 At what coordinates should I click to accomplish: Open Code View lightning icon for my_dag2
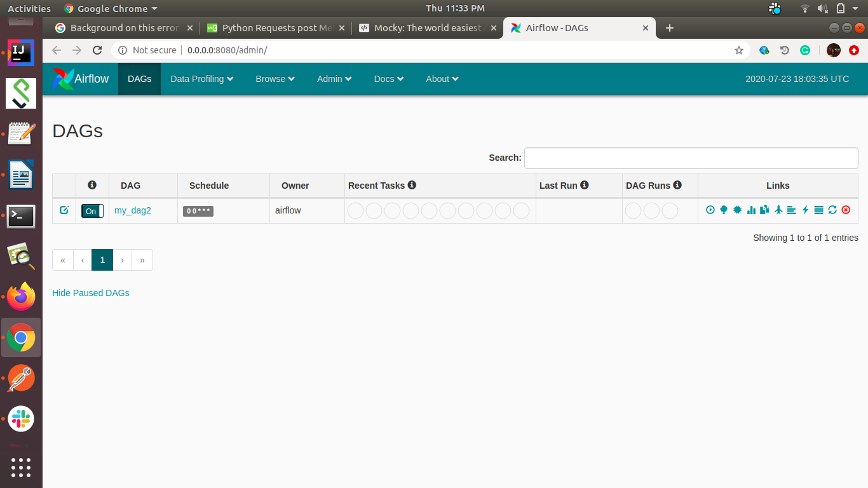[x=805, y=210]
